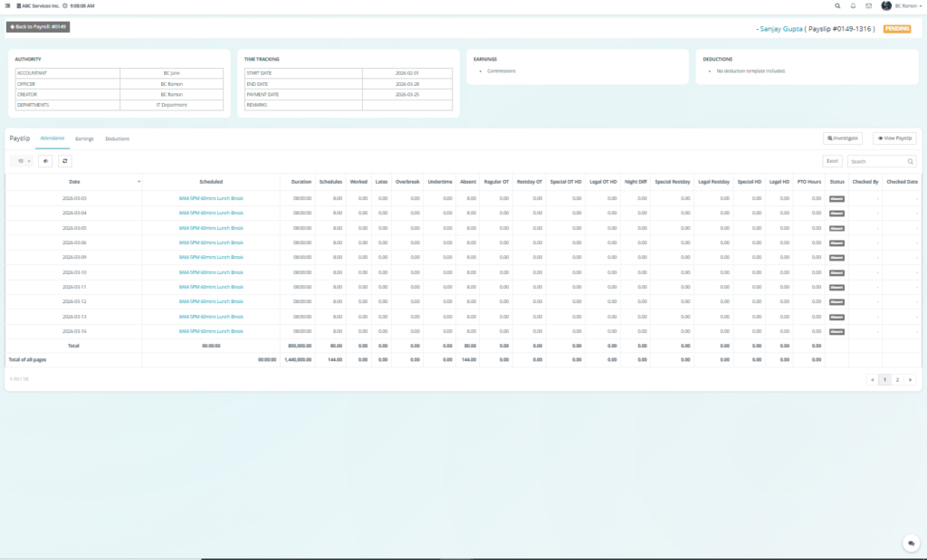927x560 pixels.
Task: Expand the rows-per-page dropdown showing 10
Action: (22, 161)
